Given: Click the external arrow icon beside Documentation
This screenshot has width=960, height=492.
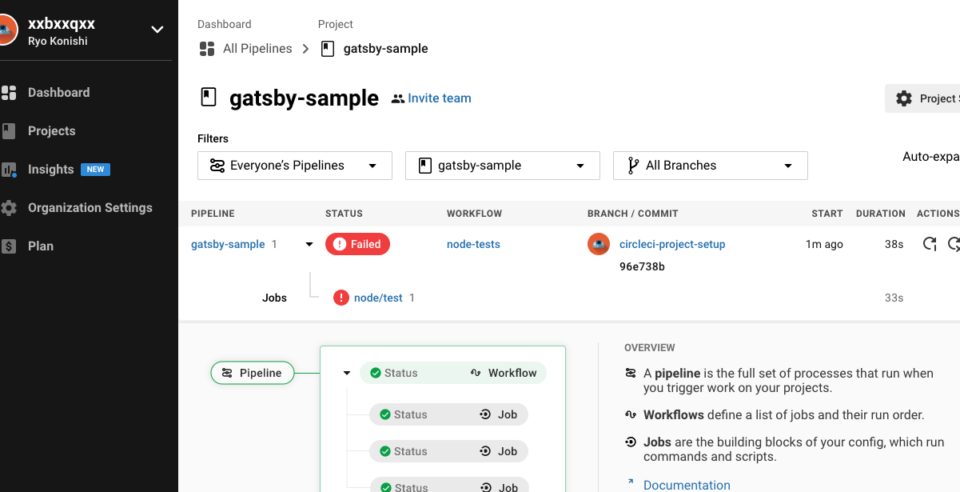Looking at the screenshot, I should [630, 483].
